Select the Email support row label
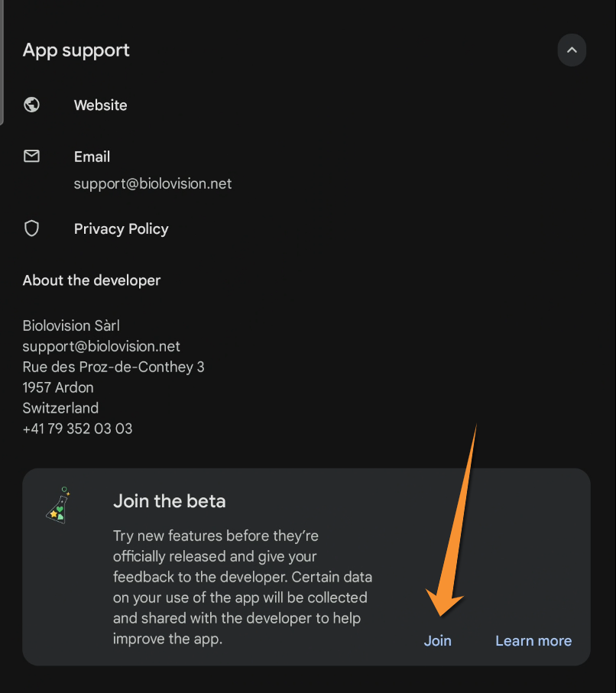The image size is (616, 693). pyautogui.click(x=92, y=157)
